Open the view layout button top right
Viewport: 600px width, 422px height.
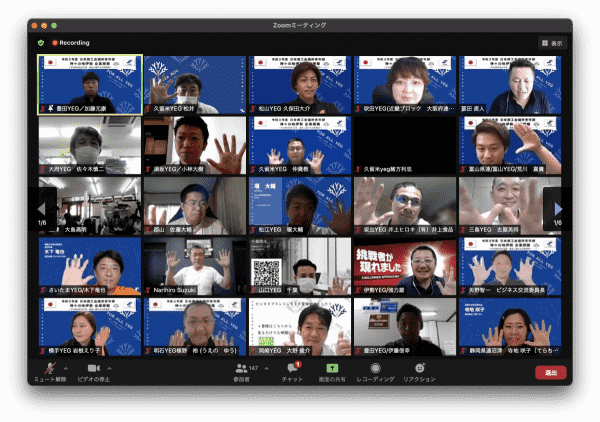[x=552, y=43]
